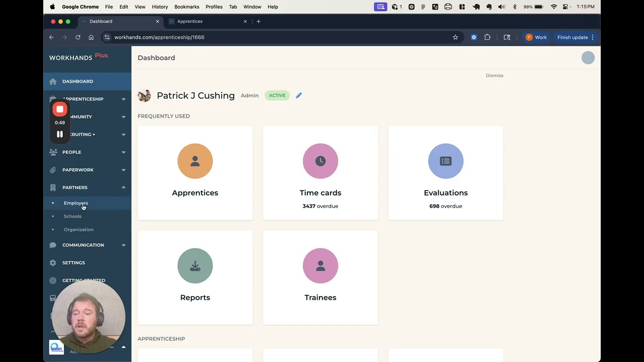This screenshot has height=362, width=644.
Task: Open the Dashboard sidebar item
Action: (x=88, y=81)
